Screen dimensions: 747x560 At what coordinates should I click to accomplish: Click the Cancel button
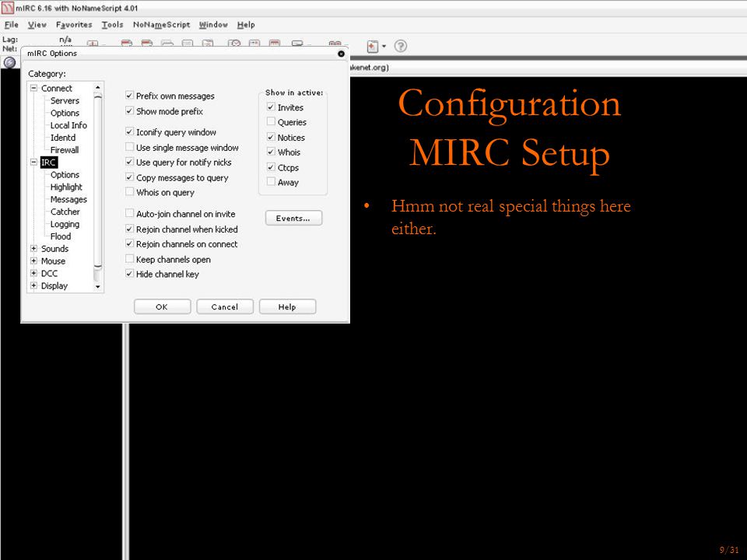pos(224,306)
